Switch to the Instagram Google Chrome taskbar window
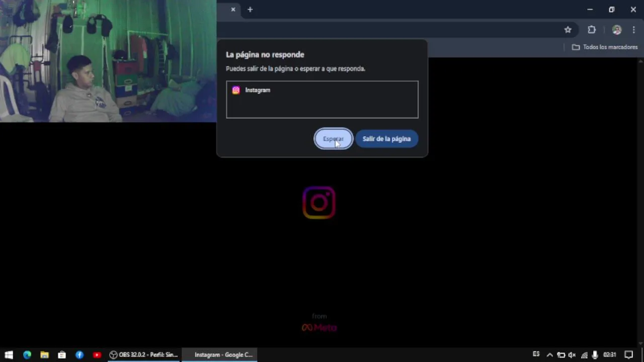 (219, 354)
